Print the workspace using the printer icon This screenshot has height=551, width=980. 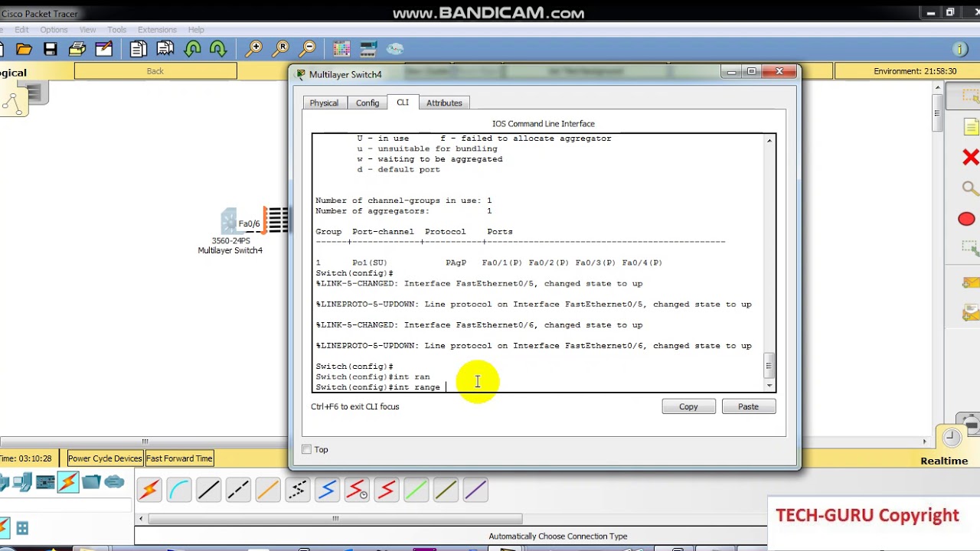pyautogui.click(x=77, y=49)
